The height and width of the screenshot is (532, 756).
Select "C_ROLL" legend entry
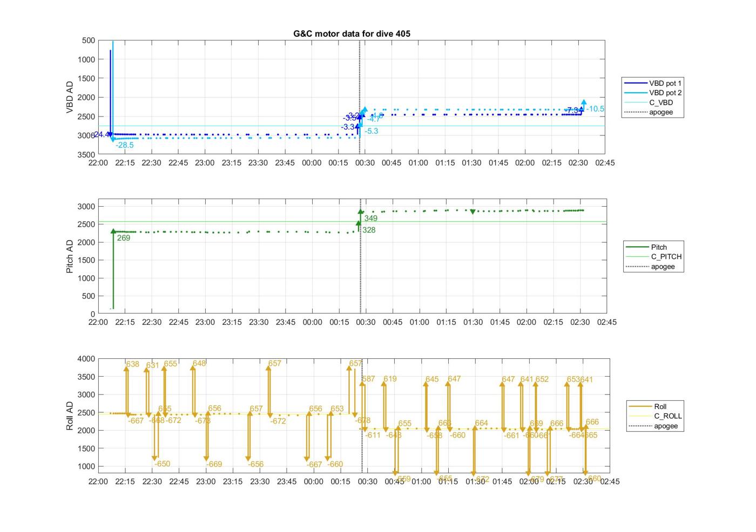click(655, 416)
